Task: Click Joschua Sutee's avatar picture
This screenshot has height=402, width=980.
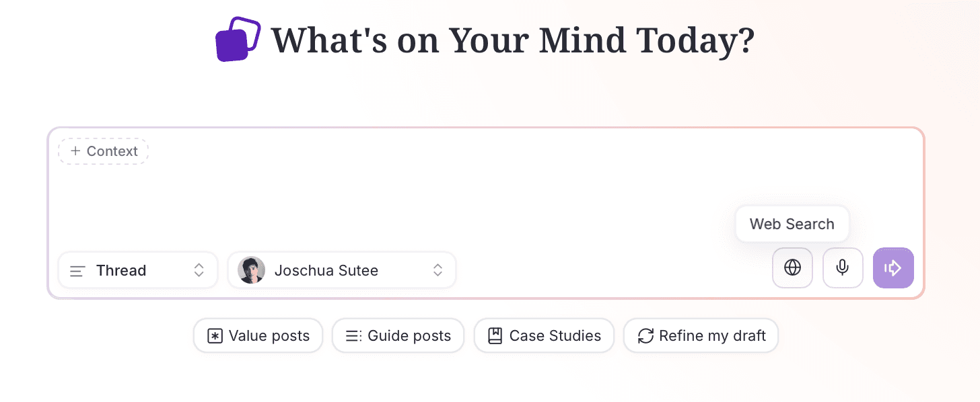Action: click(x=251, y=270)
